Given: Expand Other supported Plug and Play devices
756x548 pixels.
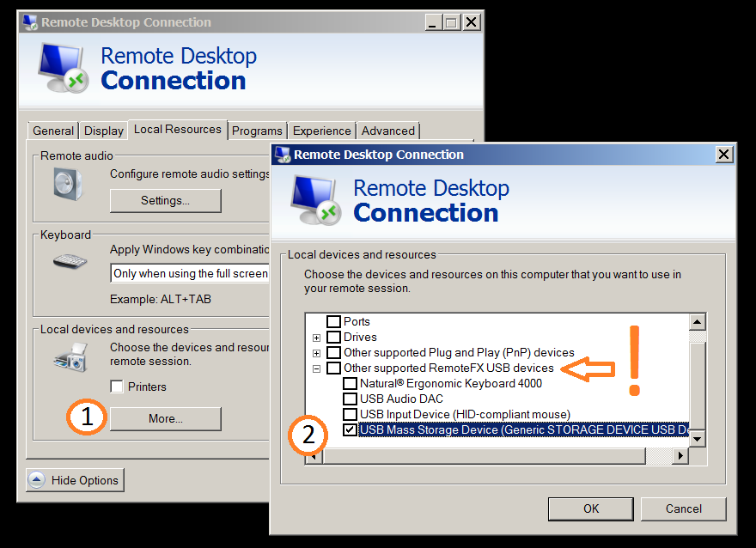Looking at the screenshot, I should pyautogui.click(x=317, y=353).
